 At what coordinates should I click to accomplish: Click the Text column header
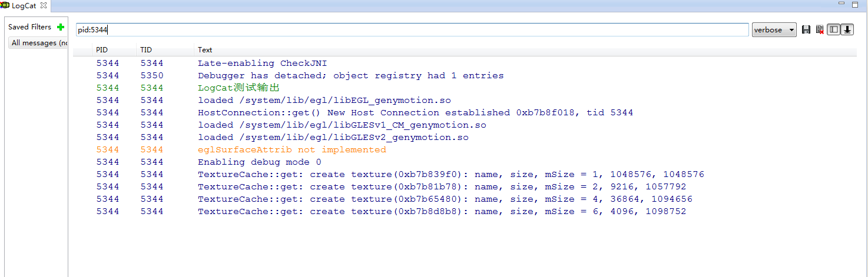[205, 50]
